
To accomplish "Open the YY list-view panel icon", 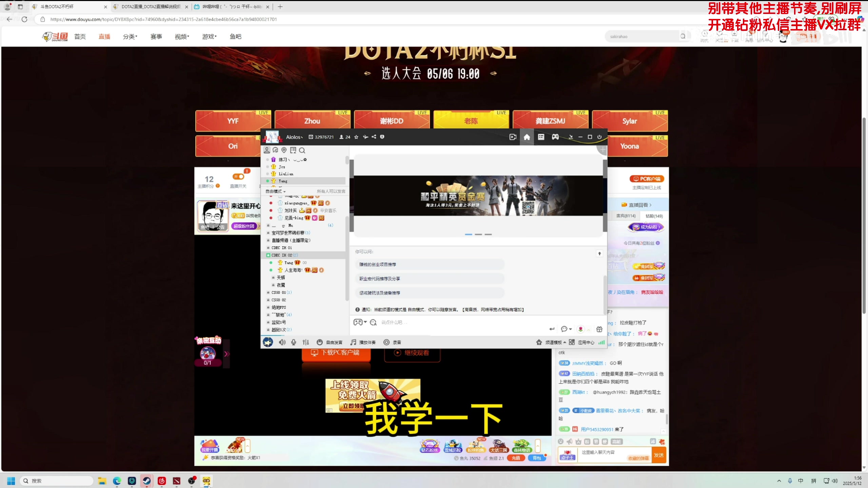I will tap(541, 137).
